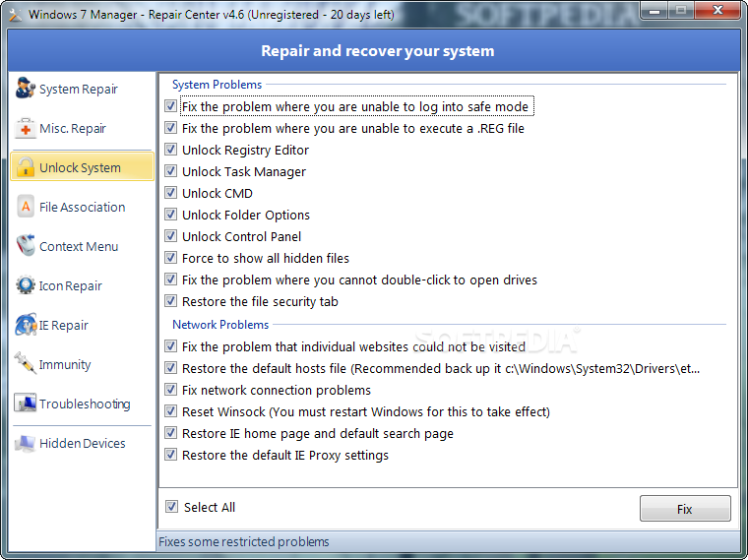Select the Unlock System label in sidebar
This screenshot has width=748, height=560.
pyautogui.click(x=80, y=168)
